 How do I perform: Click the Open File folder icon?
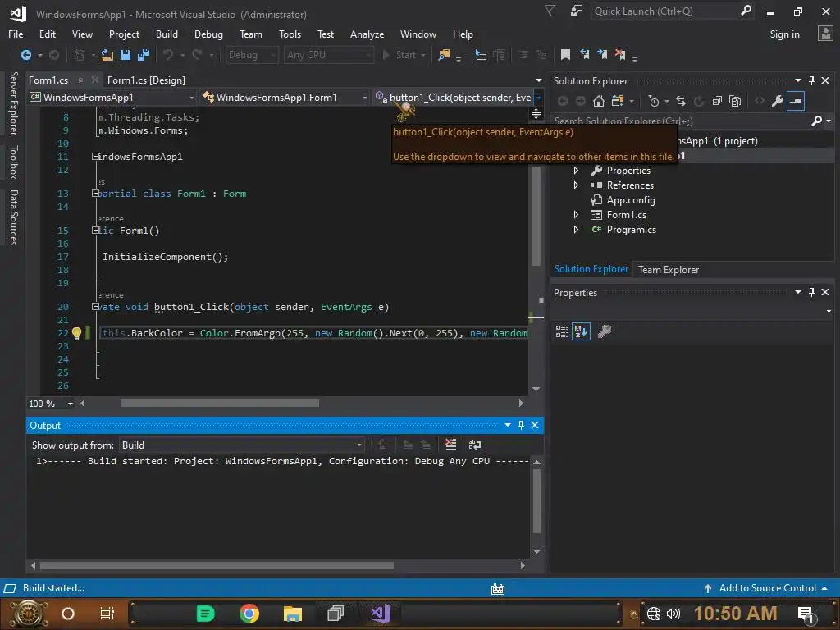[x=107, y=55]
